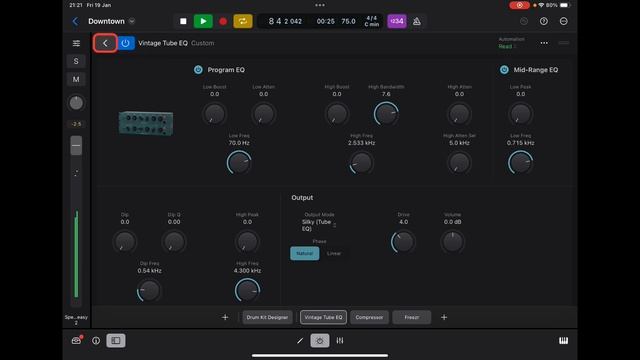Tap the tempo value 75.0

(348, 21)
